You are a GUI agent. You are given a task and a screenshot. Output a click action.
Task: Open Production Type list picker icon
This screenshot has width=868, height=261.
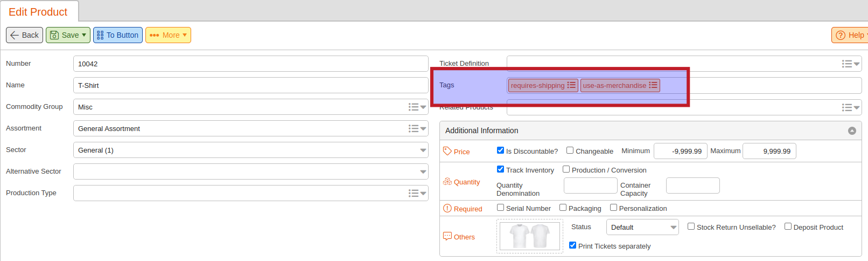click(x=417, y=193)
